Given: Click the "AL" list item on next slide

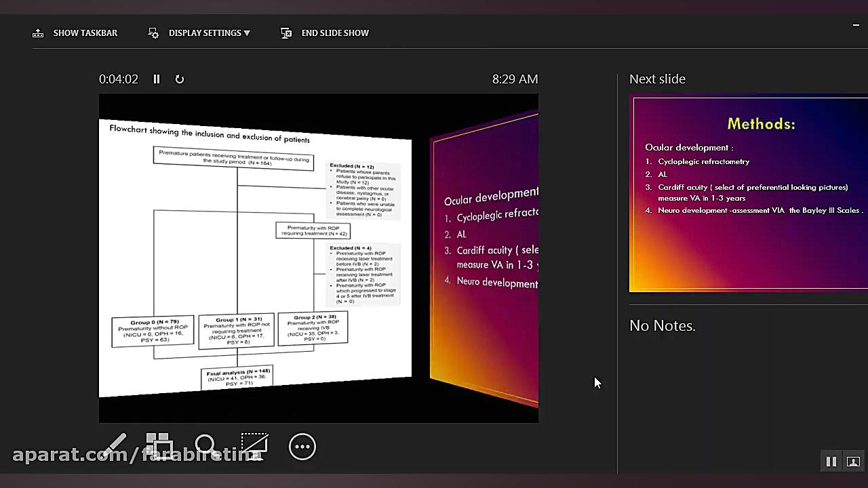Looking at the screenshot, I should tap(663, 174).
